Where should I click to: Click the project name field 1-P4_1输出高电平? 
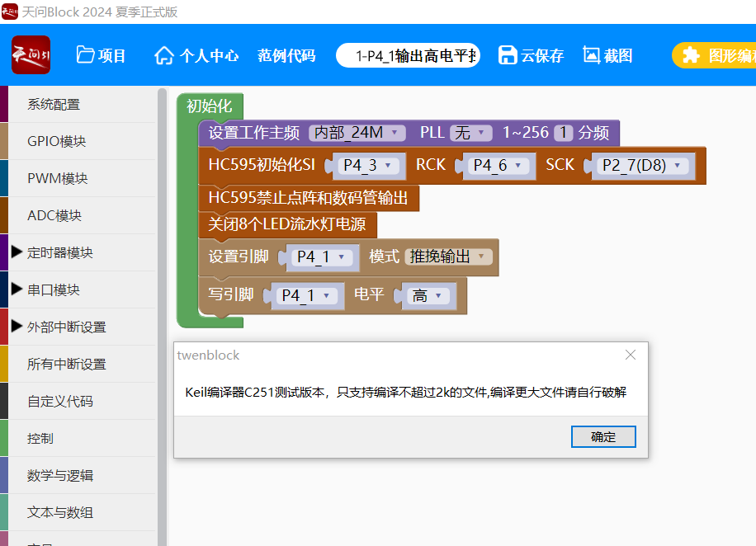(x=408, y=55)
